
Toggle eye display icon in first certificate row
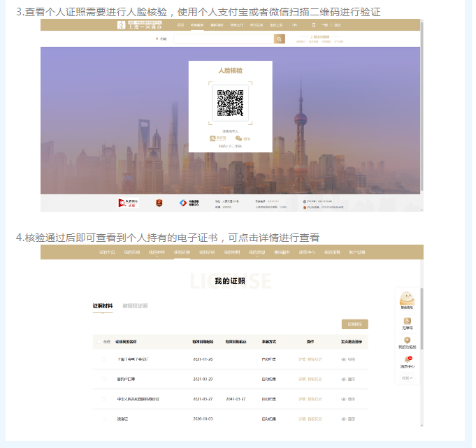click(344, 359)
